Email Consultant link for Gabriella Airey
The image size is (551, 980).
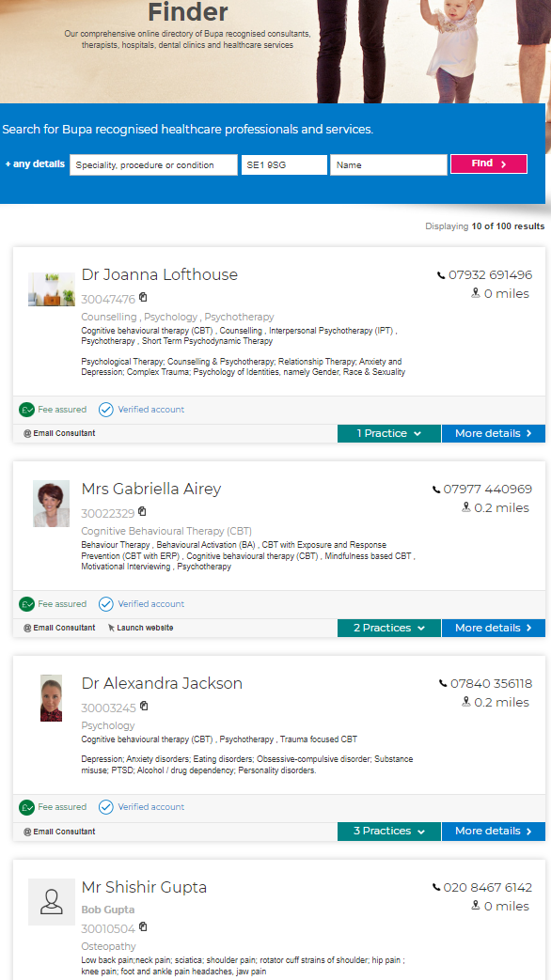pyautogui.click(x=59, y=628)
